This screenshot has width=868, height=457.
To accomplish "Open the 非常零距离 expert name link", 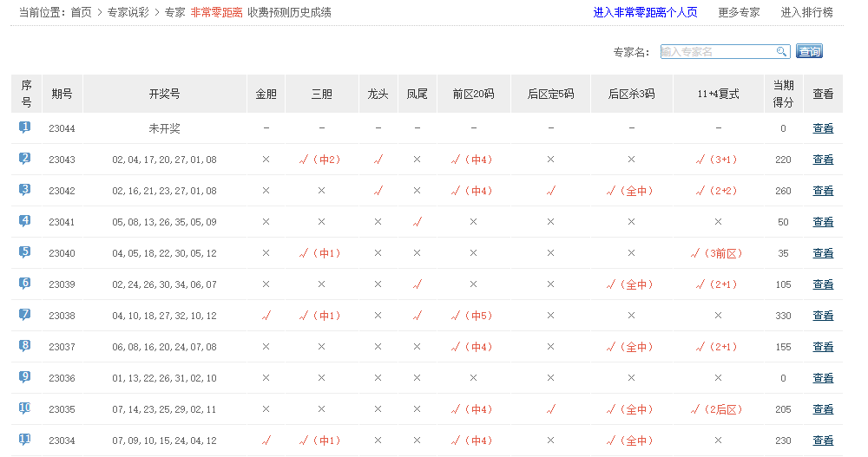I will (x=216, y=12).
